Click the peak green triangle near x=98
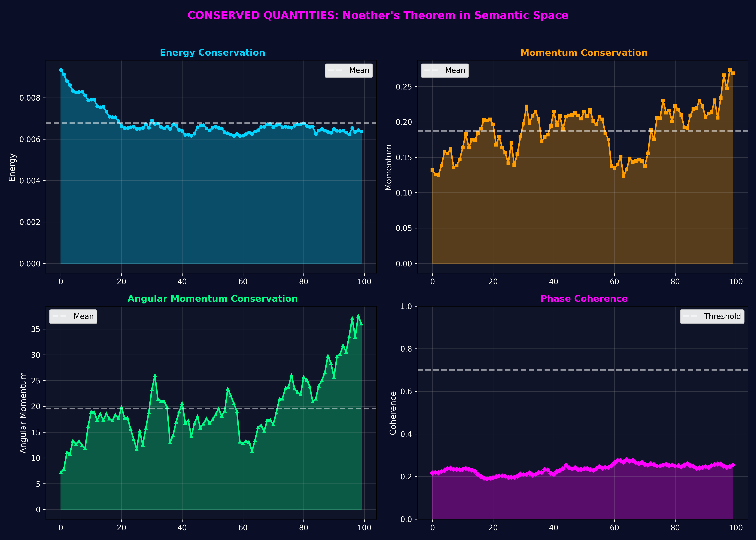Image resolution: width=756 pixels, height=540 pixels. [358, 316]
